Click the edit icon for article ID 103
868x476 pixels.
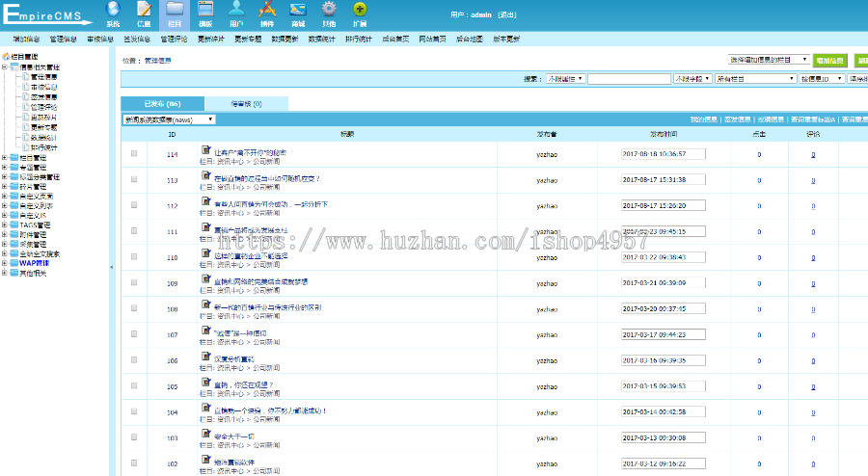(x=206, y=434)
